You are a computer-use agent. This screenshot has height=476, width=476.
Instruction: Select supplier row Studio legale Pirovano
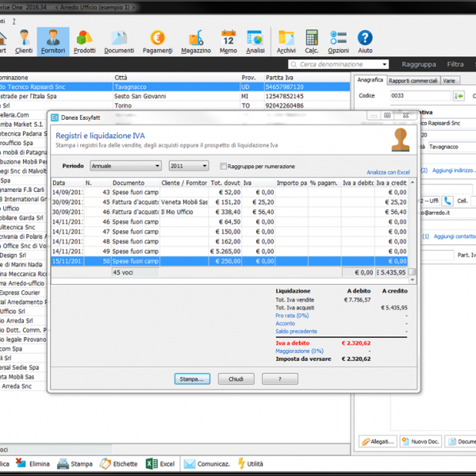pos(24,340)
